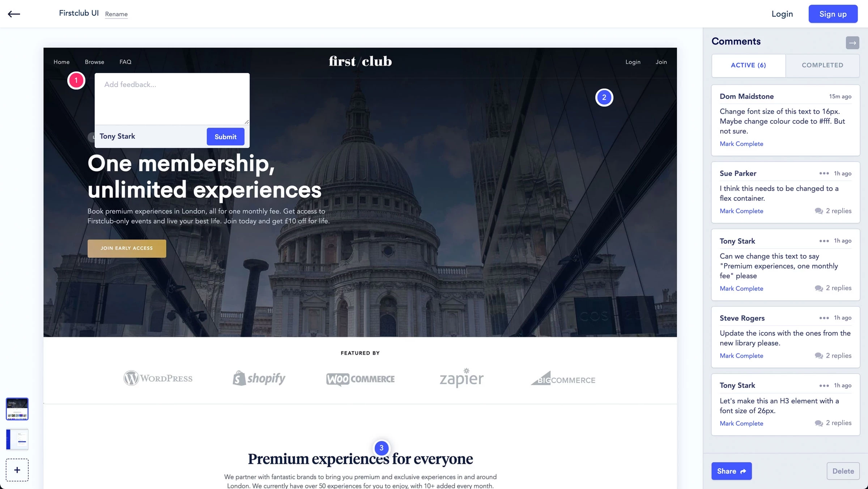
Task: Switch to the Active (6) tab
Action: 748,65
